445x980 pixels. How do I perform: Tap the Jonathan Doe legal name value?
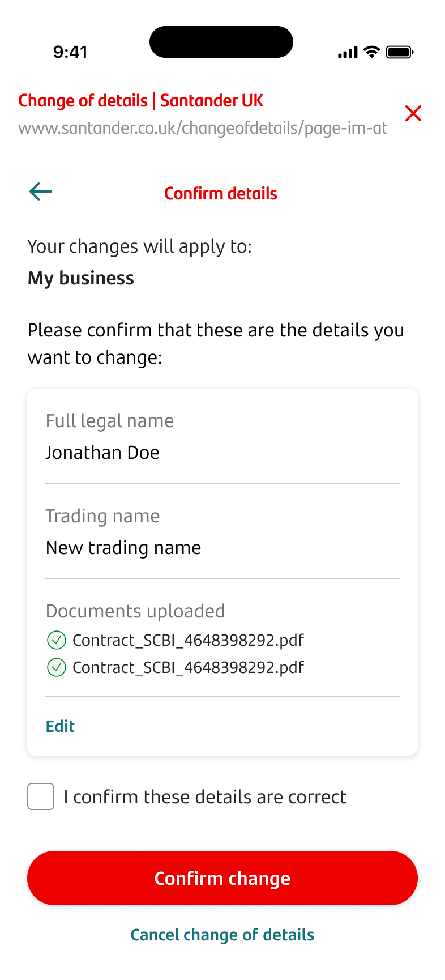click(x=102, y=453)
